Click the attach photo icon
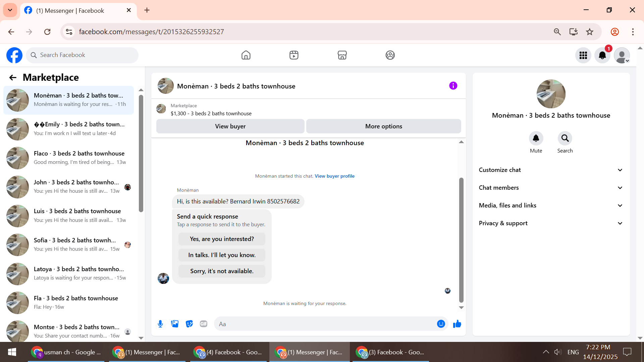The height and width of the screenshot is (362, 644). (x=175, y=324)
